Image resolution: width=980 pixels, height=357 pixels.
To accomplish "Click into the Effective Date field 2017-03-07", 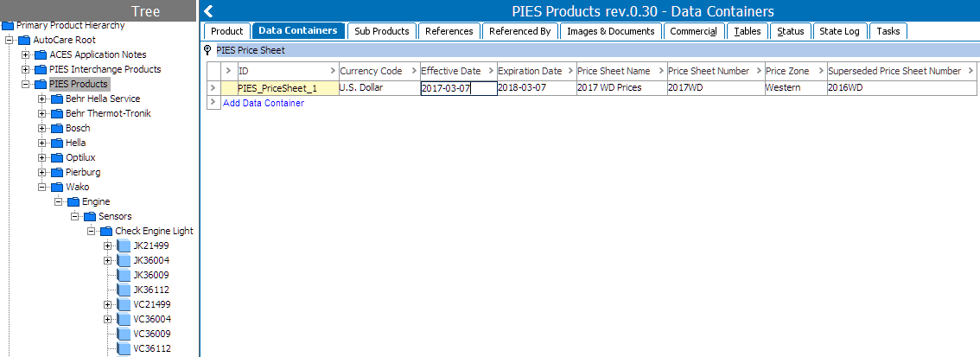I will coord(459,88).
